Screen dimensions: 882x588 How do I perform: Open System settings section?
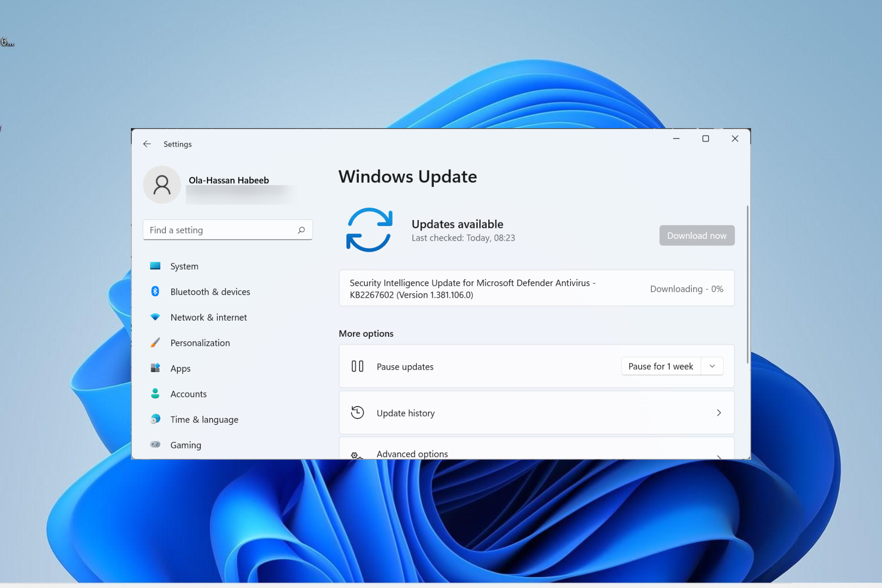point(183,266)
